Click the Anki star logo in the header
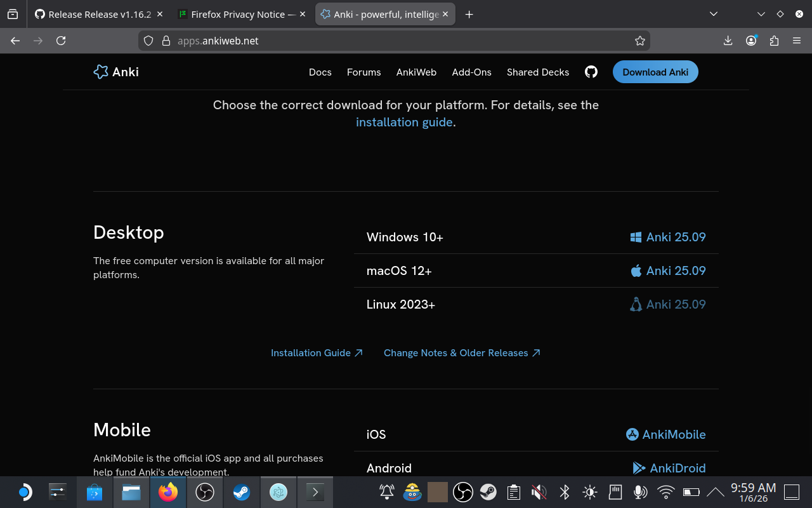812x508 pixels. coord(100,72)
